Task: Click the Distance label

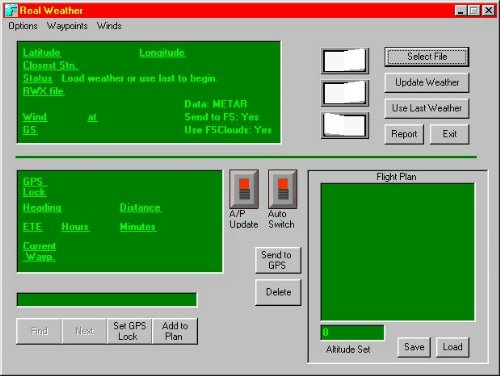Action: pyautogui.click(x=140, y=208)
